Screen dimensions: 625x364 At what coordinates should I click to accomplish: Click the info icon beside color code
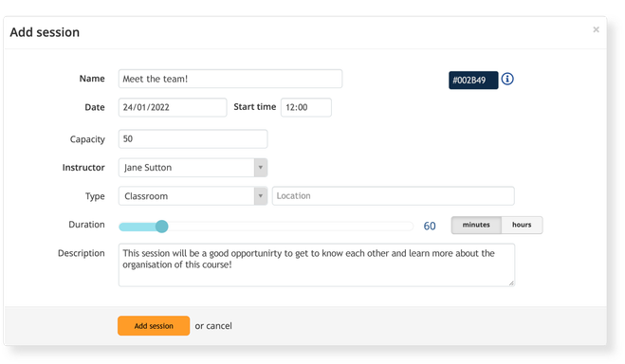507,79
